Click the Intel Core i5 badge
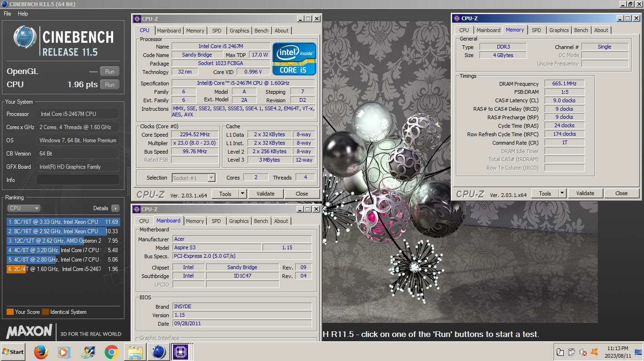The height and width of the screenshot is (361, 644). (x=295, y=59)
